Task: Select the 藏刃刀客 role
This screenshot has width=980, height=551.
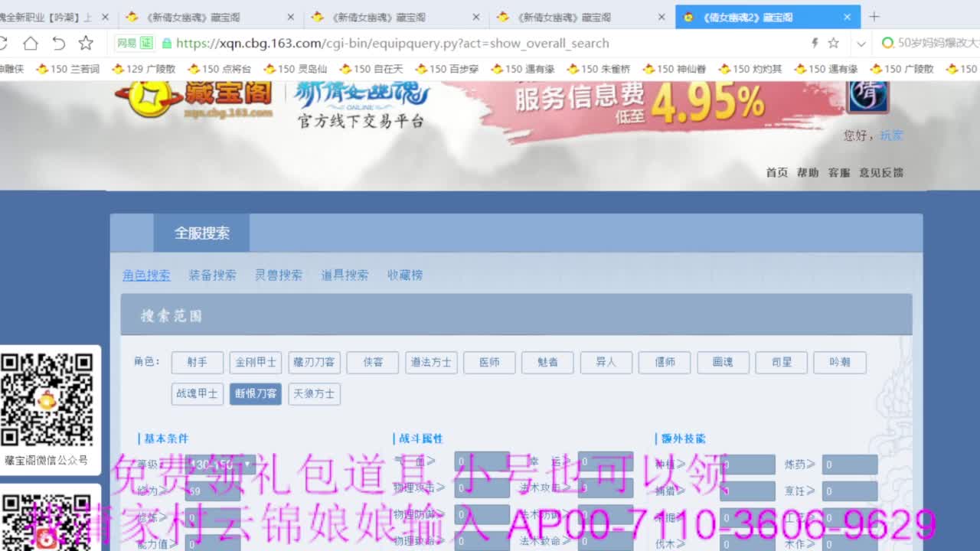Action: (x=314, y=362)
